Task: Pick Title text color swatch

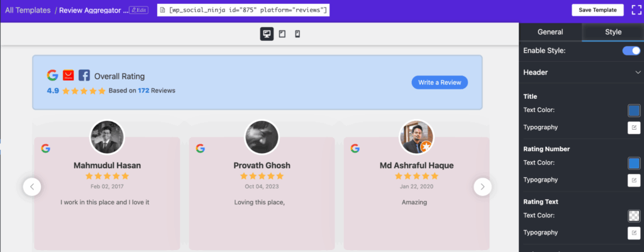Action: [634, 110]
